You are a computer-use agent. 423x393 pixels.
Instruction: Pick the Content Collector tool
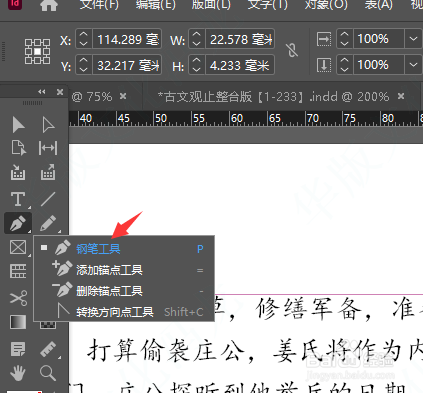[18, 173]
